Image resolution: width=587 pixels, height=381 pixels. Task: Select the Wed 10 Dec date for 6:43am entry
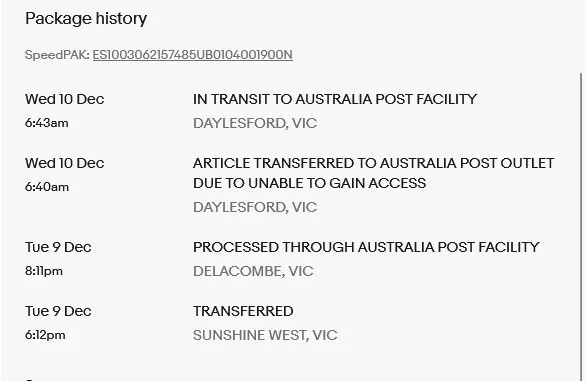(x=64, y=99)
